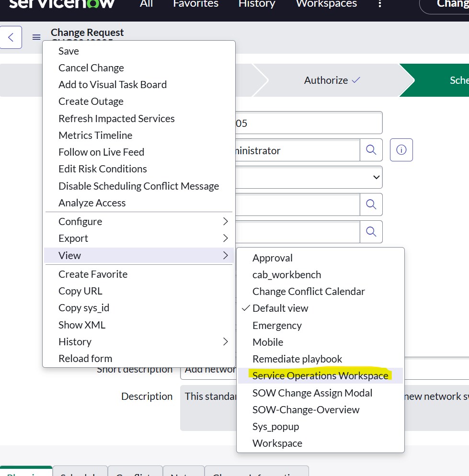469x476 pixels.
Task: Select Workspace view in submenu
Action: pos(320,443)
